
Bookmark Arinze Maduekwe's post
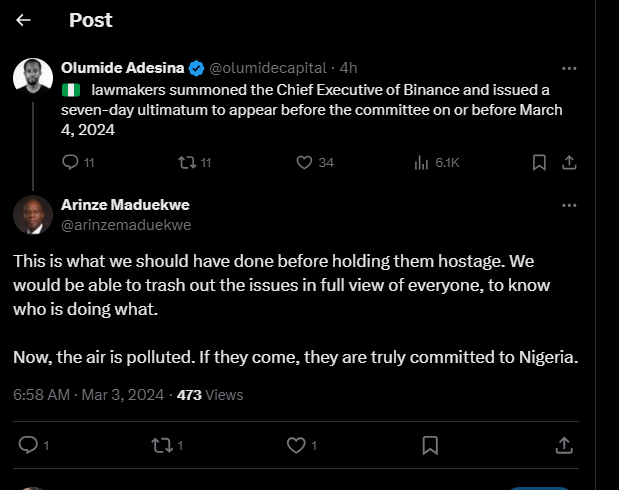click(429, 444)
